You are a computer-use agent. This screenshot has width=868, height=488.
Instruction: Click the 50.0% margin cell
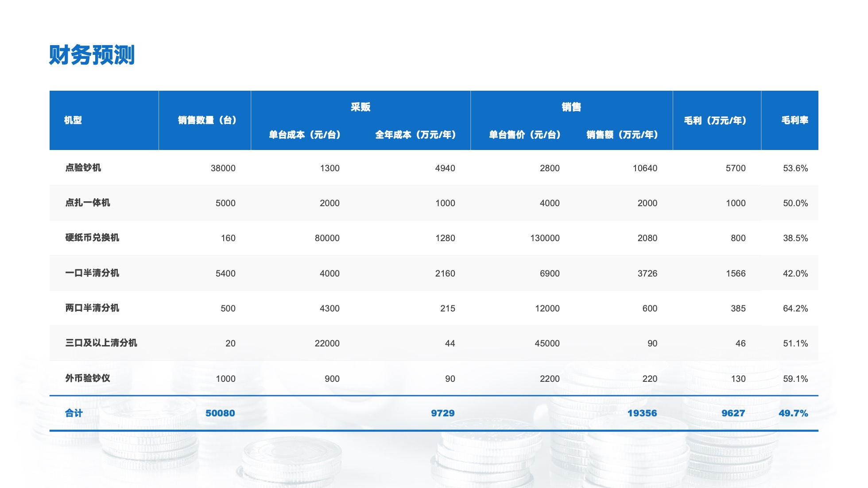pos(795,203)
